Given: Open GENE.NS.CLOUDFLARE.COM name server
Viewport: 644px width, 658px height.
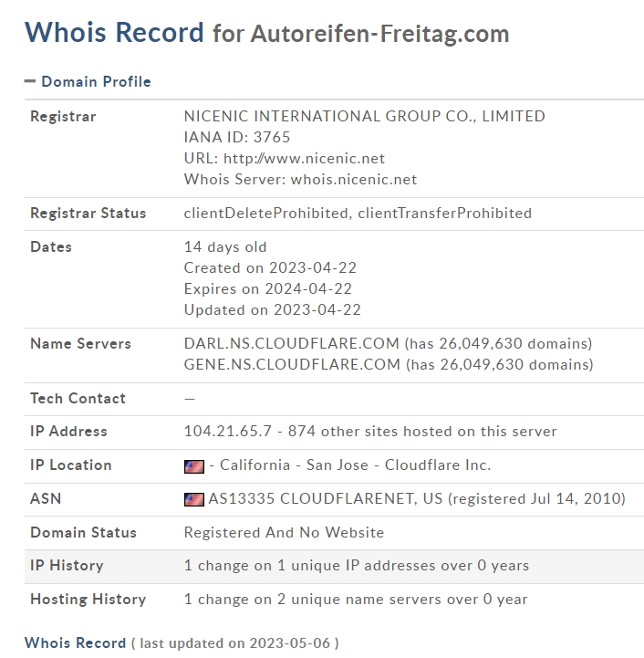Looking at the screenshot, I should [292, 364].
